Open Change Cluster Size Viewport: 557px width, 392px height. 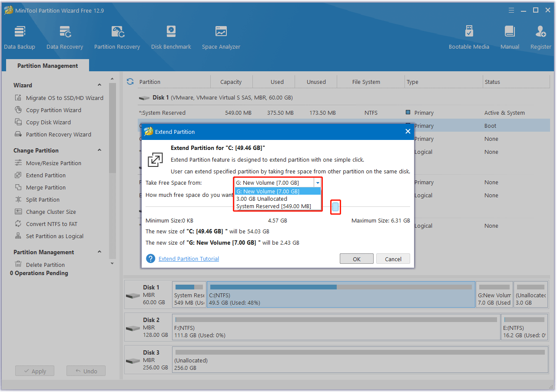45,212
